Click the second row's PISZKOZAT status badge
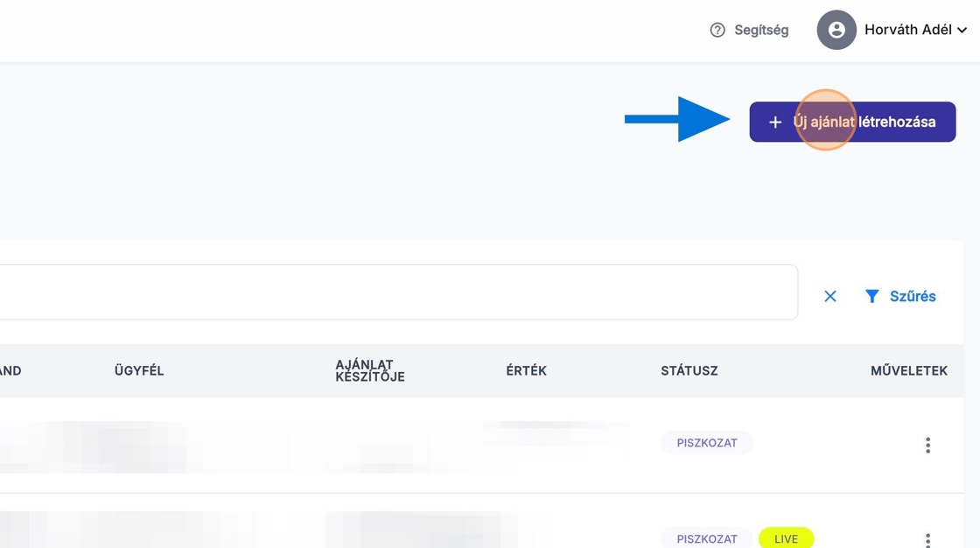The height and width of the screenshot is (548, 980). (707, 538)
